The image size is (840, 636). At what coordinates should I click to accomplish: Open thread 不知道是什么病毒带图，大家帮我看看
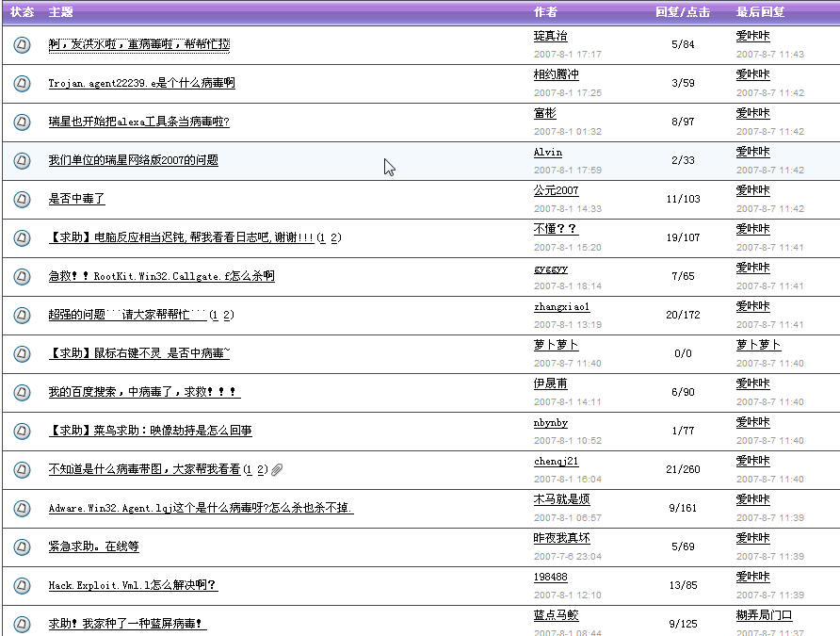(x=145, y=469)
